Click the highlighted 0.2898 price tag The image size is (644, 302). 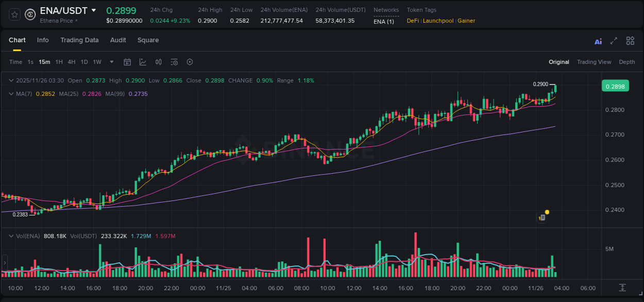(615, 86)
